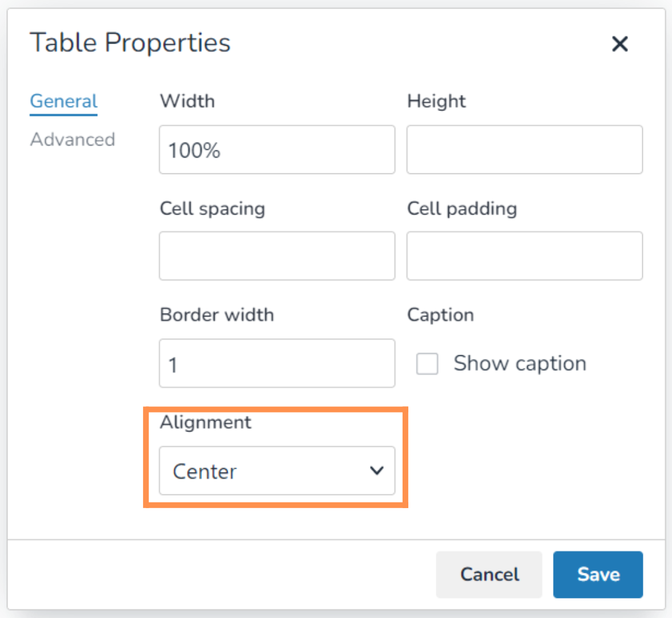Click the Border width field containing 1
Viewport: 672px width, 618px height.
(277, 363)
